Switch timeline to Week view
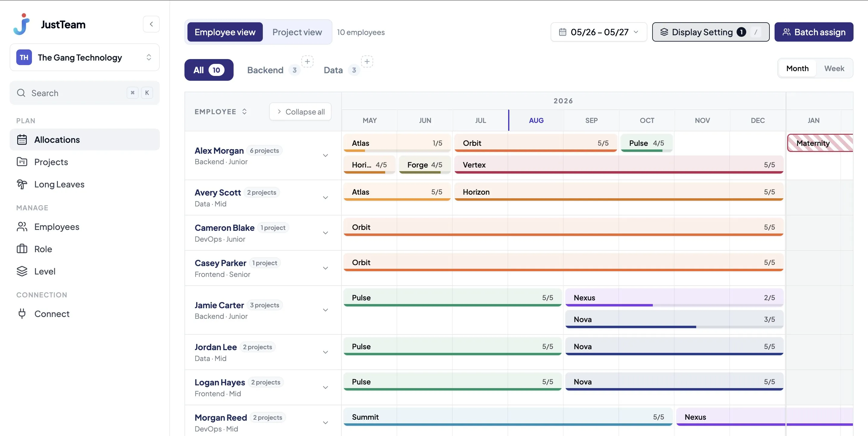 pyautogui.click(x=834, y=68)
